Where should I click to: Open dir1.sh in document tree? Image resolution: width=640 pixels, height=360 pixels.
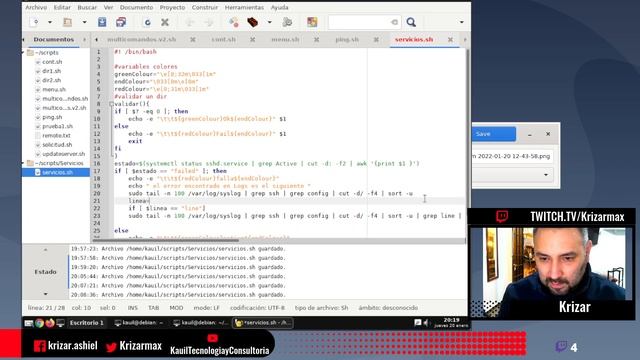[x=51, y=71]
